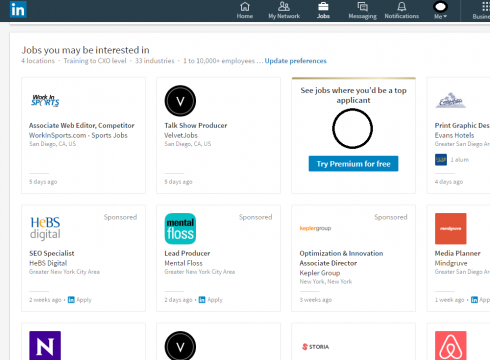Click '4 locations' preference text
The image size is (490, 360).
tap(38, 61)
